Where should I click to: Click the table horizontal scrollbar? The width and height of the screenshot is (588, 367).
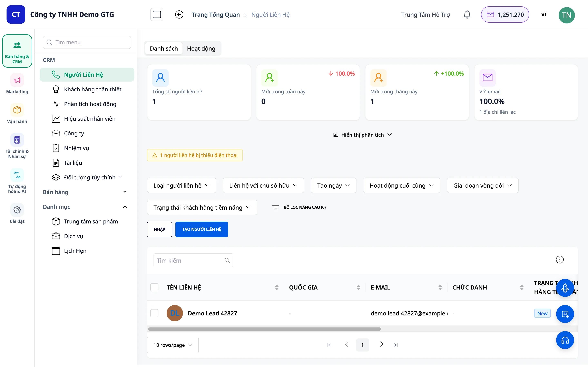pos(264,329)
